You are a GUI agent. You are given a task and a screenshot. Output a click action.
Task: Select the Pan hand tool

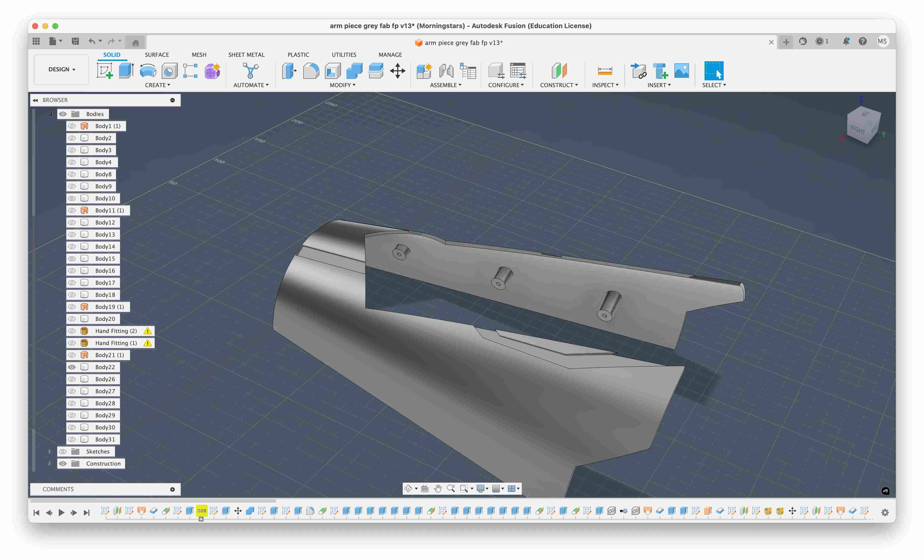438,488
